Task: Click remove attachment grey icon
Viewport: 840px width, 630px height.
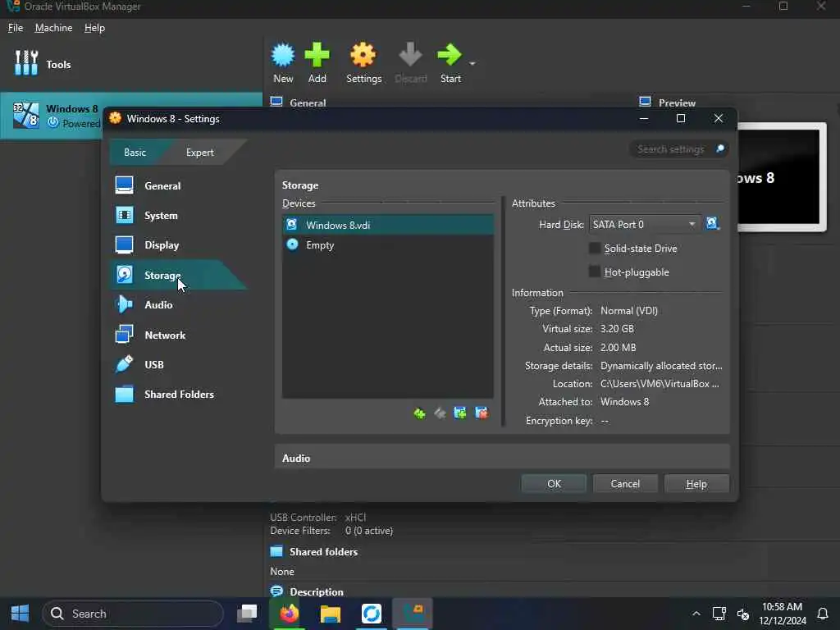Action: coord(440,413)
